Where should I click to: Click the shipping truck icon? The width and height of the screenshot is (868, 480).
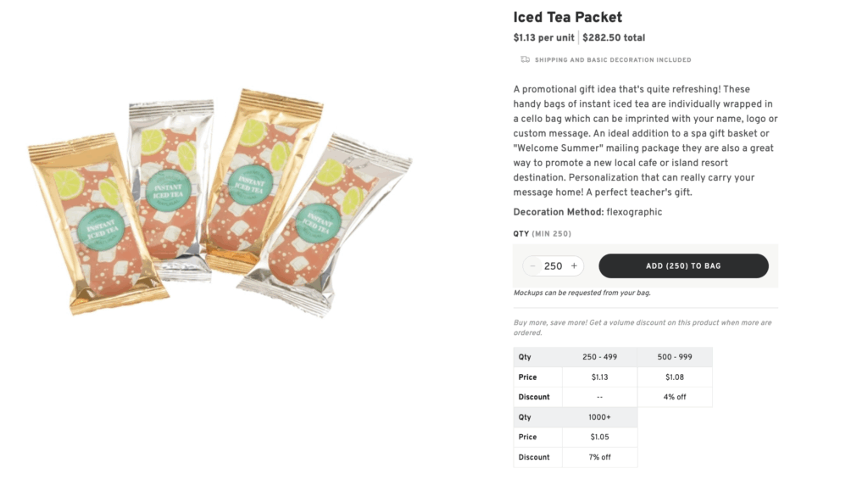(x=526, y=60)
